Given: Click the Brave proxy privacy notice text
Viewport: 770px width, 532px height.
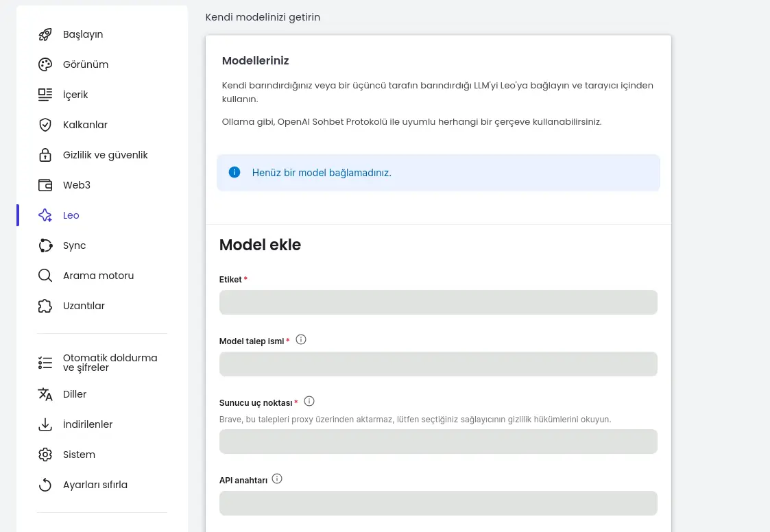Looking at the screenshot, I should pos(415,420).
